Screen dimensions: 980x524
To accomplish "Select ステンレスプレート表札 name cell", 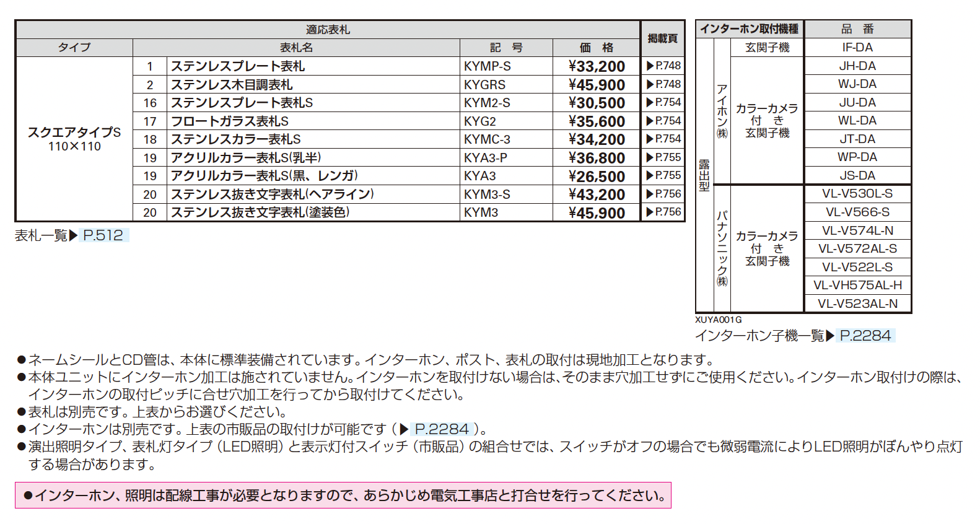I will 313,66.
